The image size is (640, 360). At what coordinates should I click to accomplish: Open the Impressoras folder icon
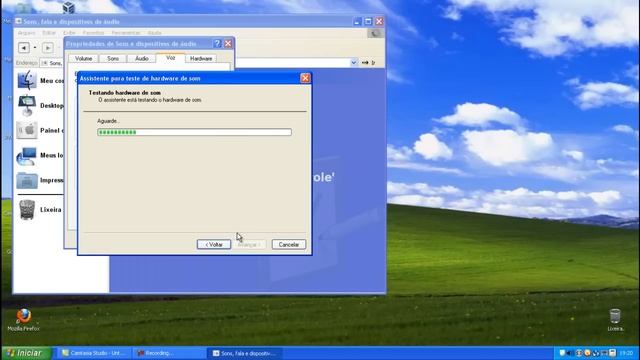point(27,180)
